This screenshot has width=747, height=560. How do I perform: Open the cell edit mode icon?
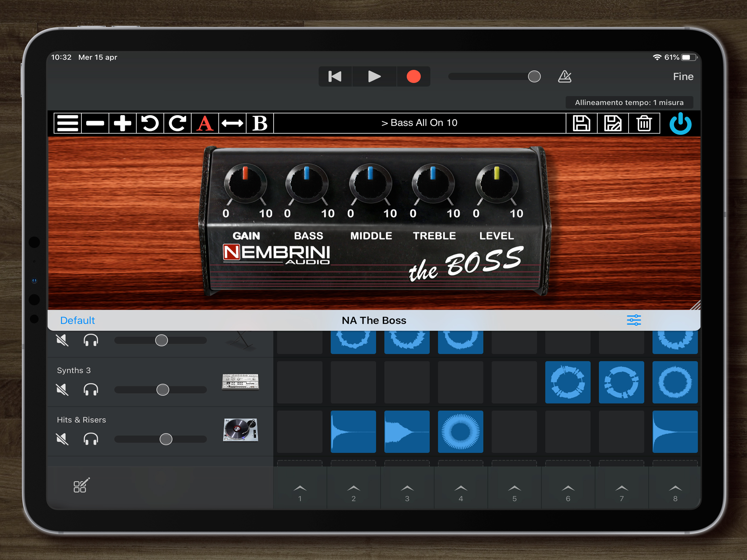[81, 485]
